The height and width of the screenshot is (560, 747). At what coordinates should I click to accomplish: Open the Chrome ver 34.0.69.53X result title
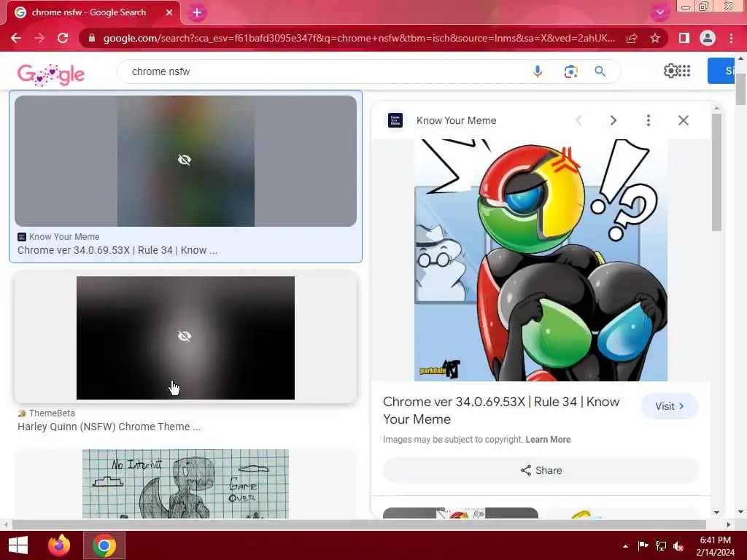117,251
